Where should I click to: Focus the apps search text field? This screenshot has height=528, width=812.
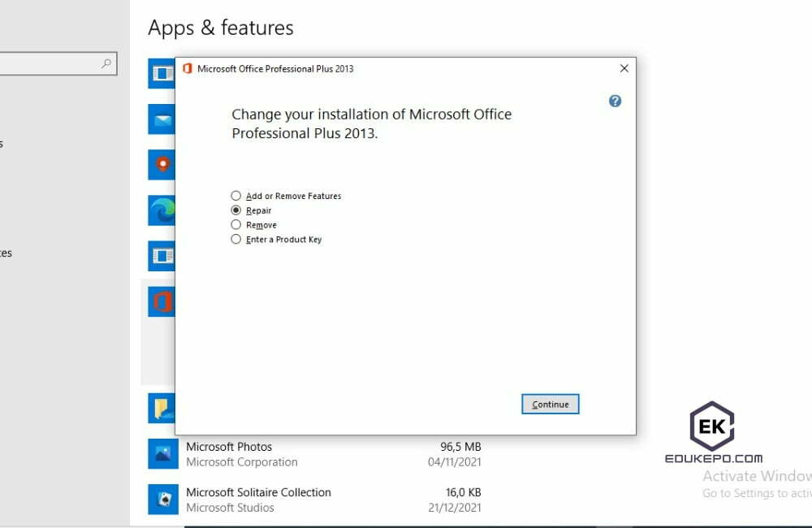[x=49, y=64]
